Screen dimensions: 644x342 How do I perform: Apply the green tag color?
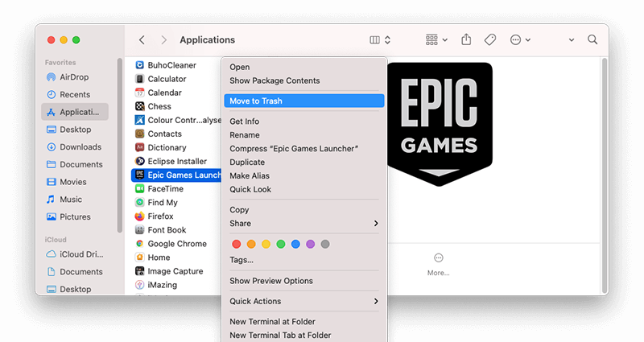280,245
